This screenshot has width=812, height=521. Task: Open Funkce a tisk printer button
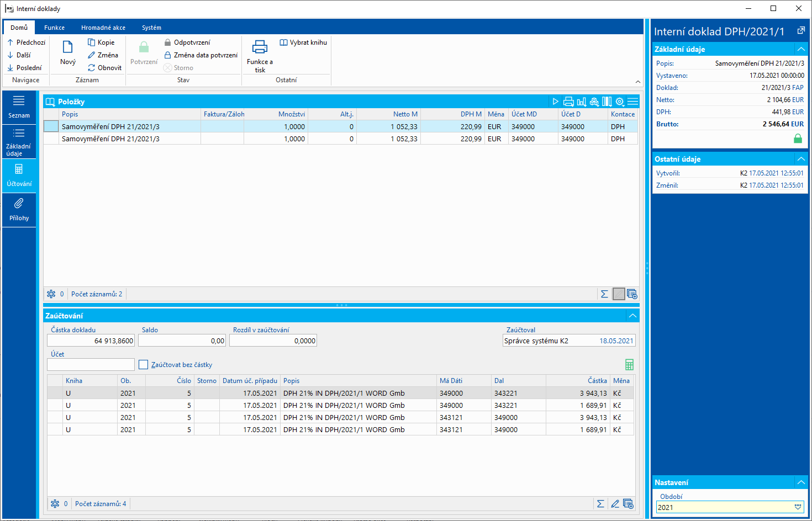click(x=260, y=56)
